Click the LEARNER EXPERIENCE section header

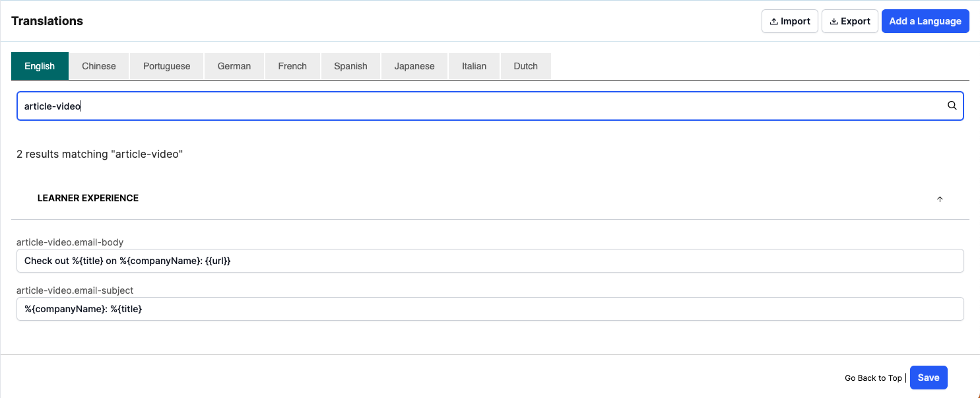[490, 198]
